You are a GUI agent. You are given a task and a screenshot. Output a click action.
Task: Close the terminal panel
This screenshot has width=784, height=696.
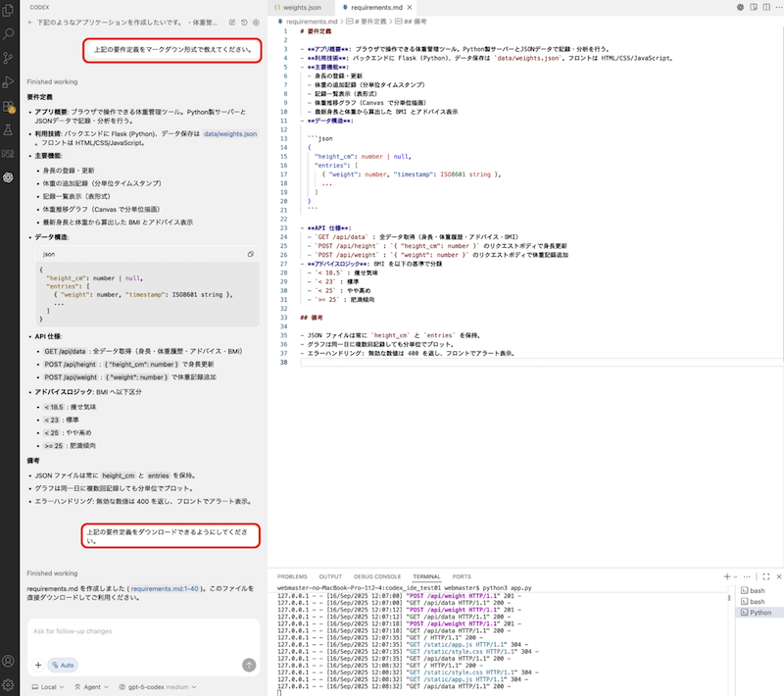pos(778,576)
